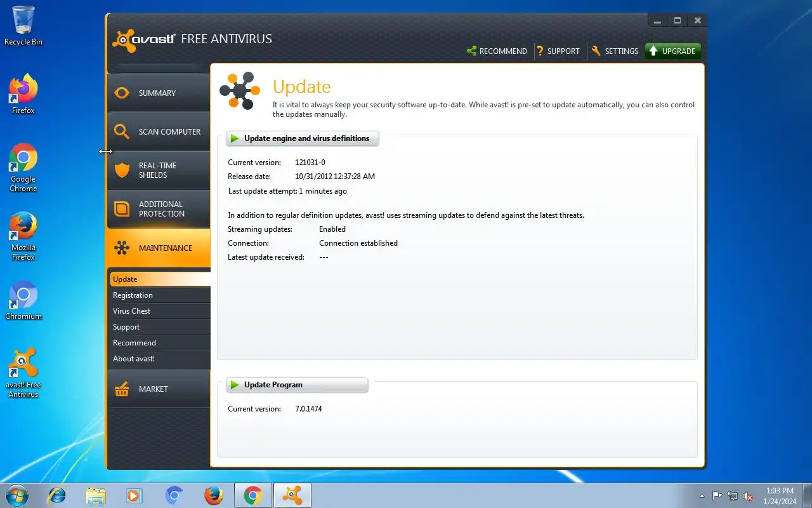Open Windows Explorer folder in taskbar
This screenshot has width=812, height=508.
point(96,495)
